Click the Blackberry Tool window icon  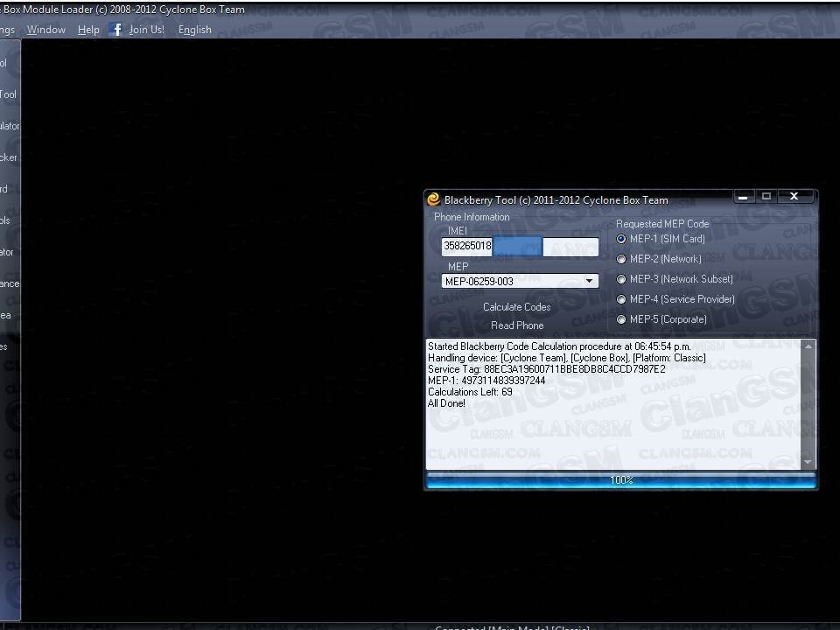pos(433,199)
